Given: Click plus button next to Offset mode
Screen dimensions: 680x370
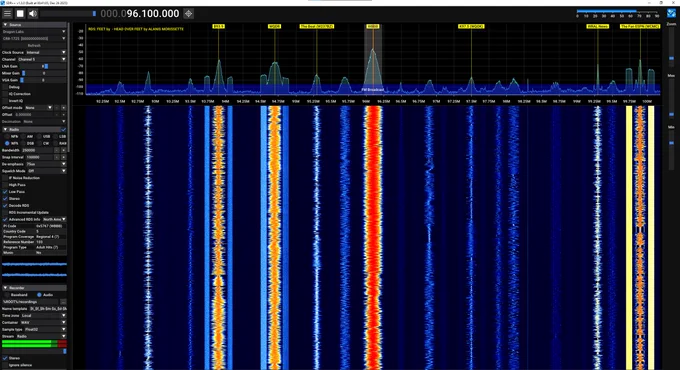Looking at the screenshot, I should [64, 108].
